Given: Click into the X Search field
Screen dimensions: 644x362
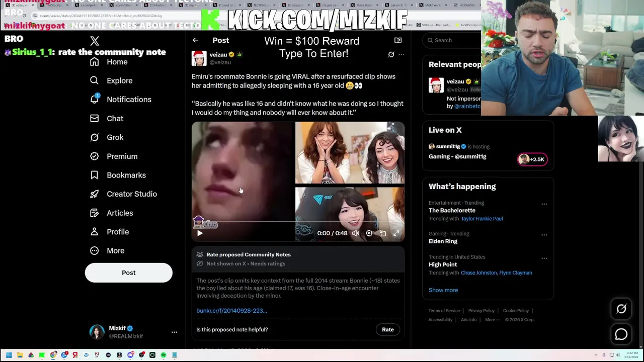Looking at the screenshot, I should 453,40.
